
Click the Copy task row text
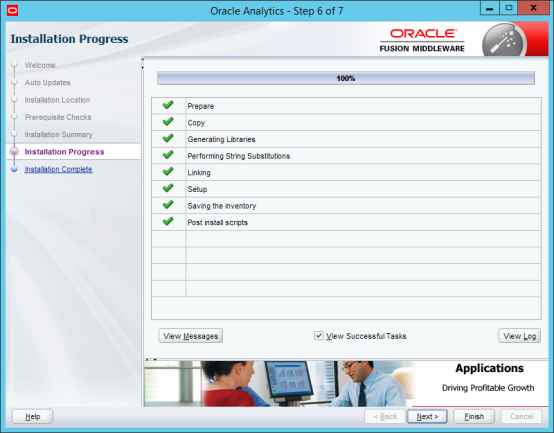pyautogui.click(x=196, y=123)
